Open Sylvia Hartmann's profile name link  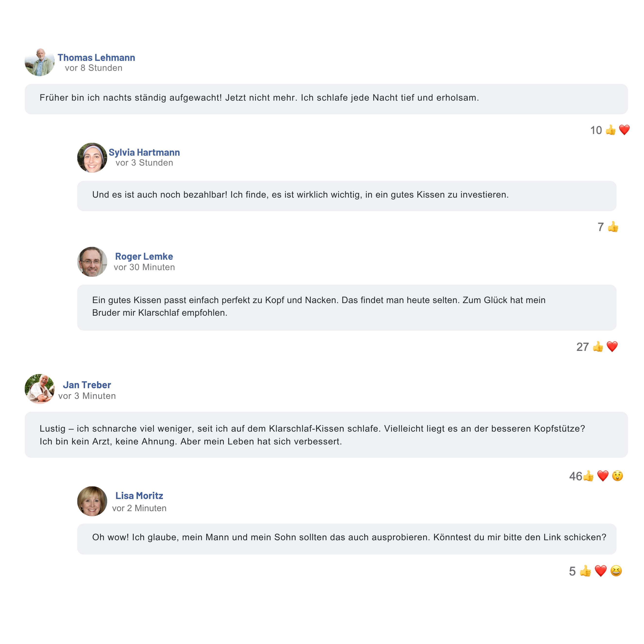point(144,152)
